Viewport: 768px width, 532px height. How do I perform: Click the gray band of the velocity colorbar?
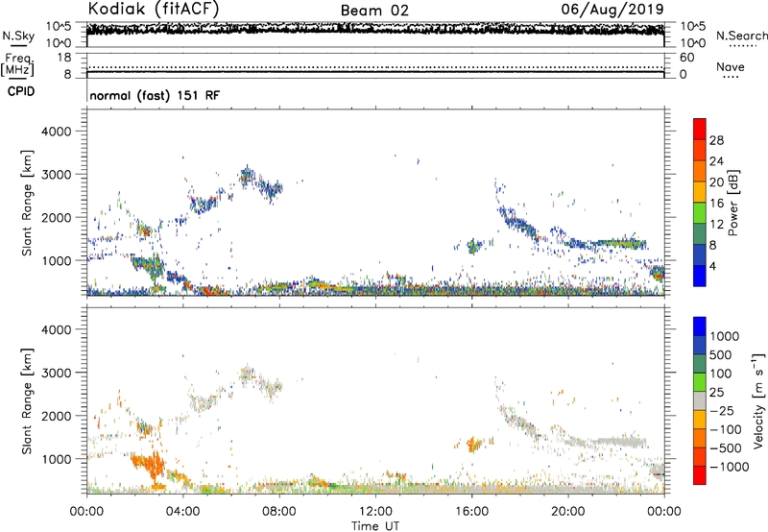700,400
